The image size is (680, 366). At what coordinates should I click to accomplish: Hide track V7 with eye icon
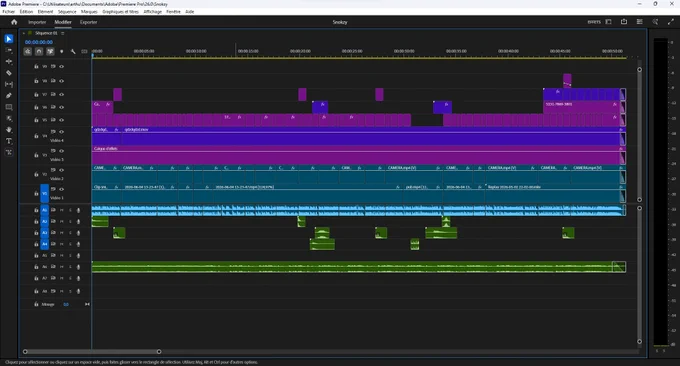point(62,95)
